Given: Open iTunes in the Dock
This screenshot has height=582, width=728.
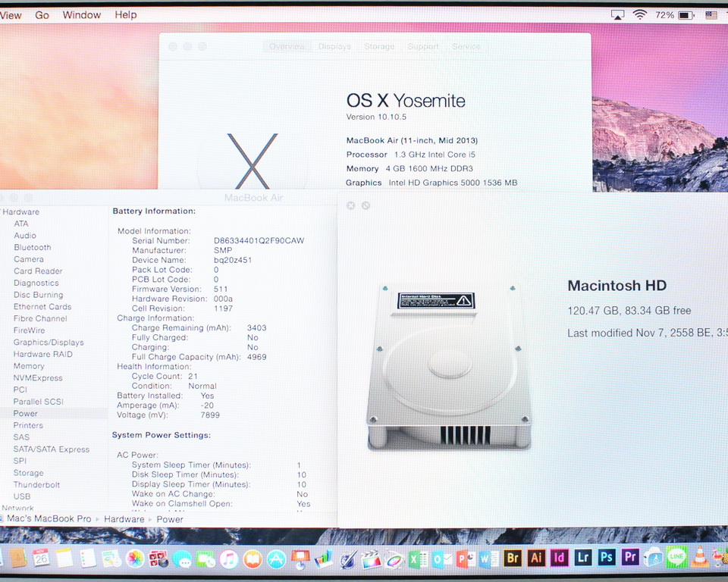Looking at the screenshot, I should (x=229, y=559).
